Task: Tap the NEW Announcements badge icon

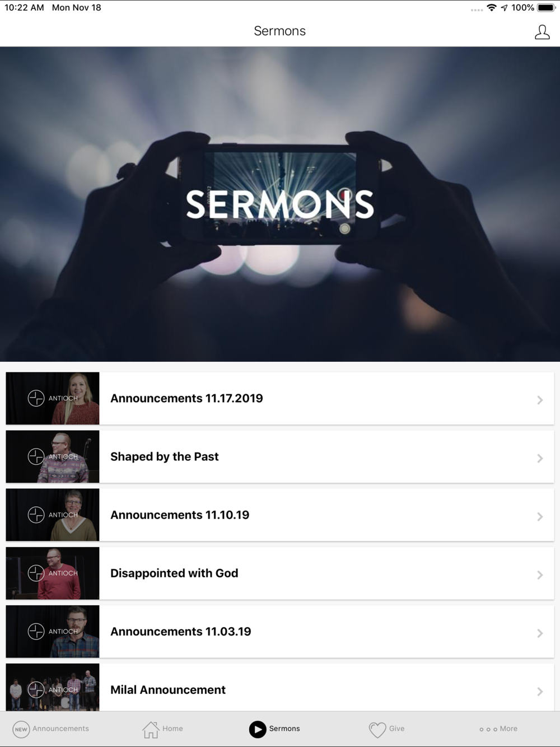Action: (x=21, y=729)
